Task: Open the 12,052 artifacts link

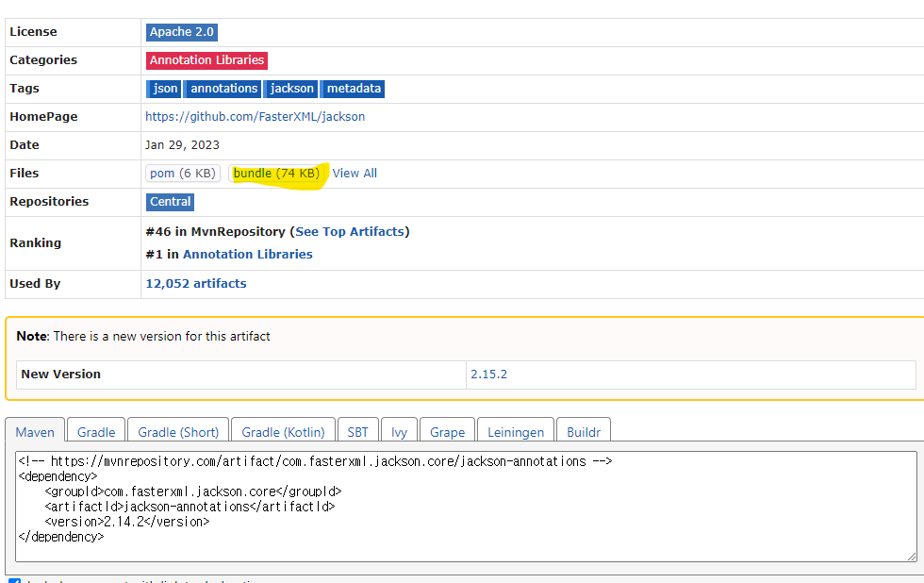Action: [196, 284]
